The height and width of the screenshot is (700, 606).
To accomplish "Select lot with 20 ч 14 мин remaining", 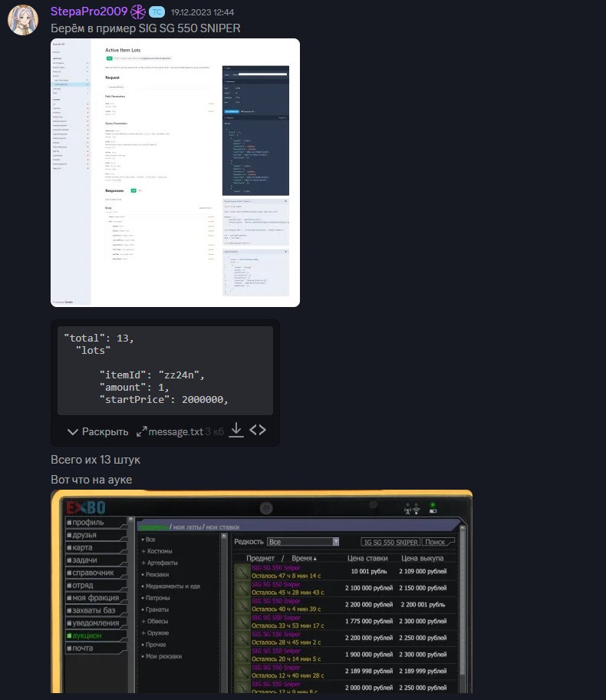I will click(345, 655).
